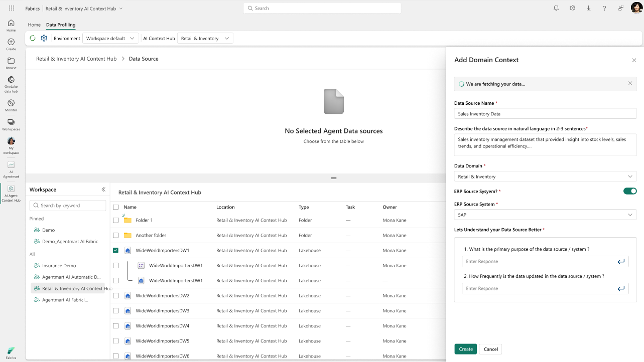Open Browse in left sidebar

pos(11,63)
